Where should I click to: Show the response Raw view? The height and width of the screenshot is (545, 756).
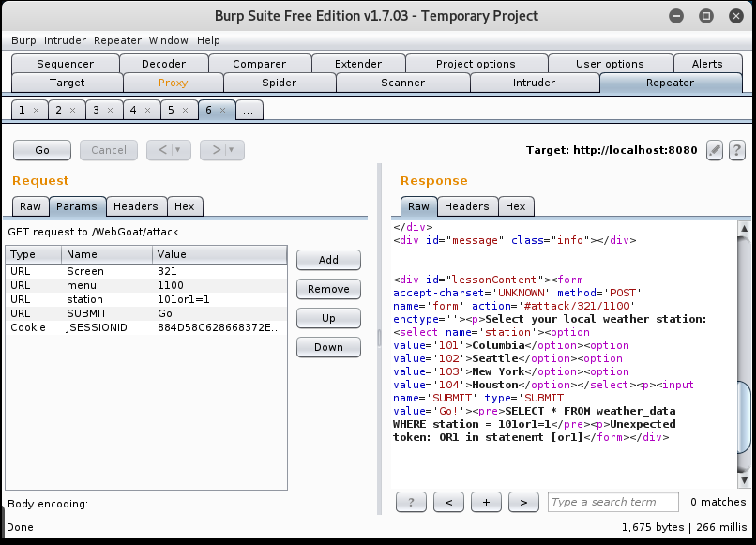[x=418, y=206]
